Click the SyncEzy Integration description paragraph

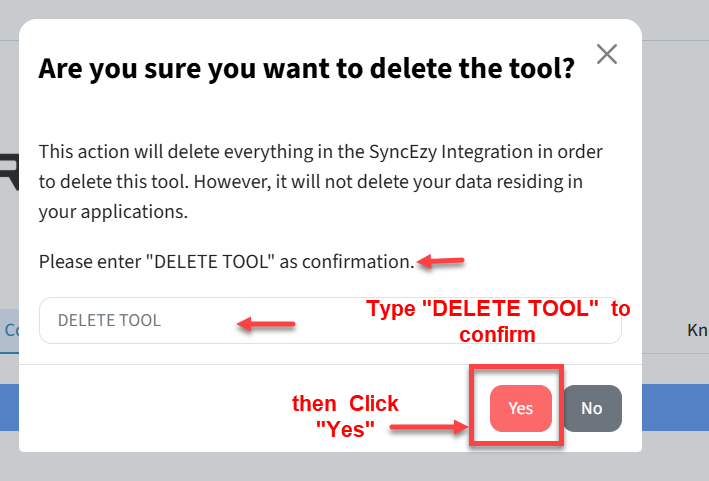click(x=320, y=182)
